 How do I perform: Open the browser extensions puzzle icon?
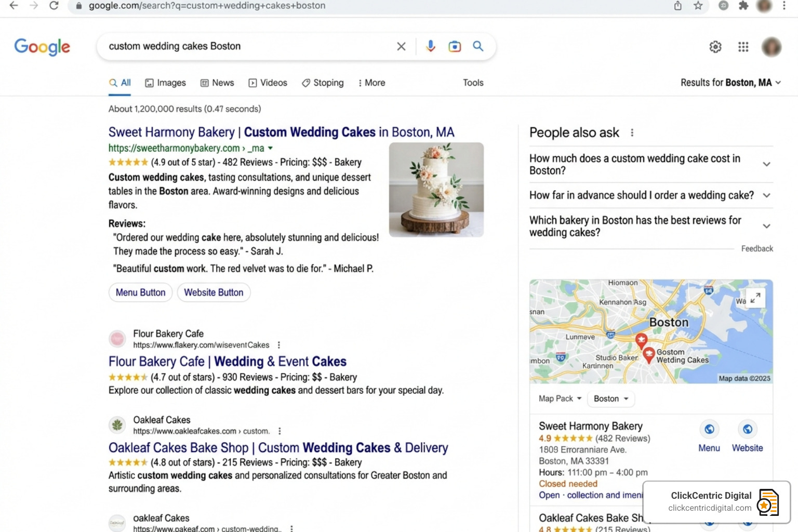coord(743,6)
